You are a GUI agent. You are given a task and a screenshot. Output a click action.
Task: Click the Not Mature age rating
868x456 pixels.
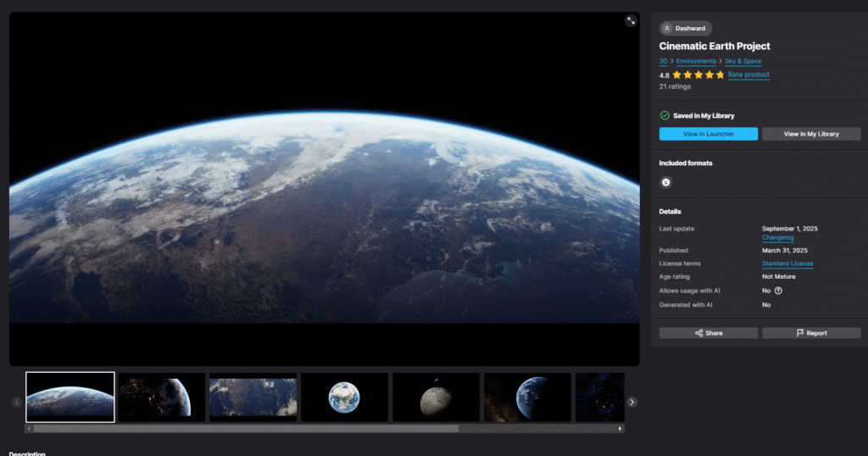(x=778, y=276)
